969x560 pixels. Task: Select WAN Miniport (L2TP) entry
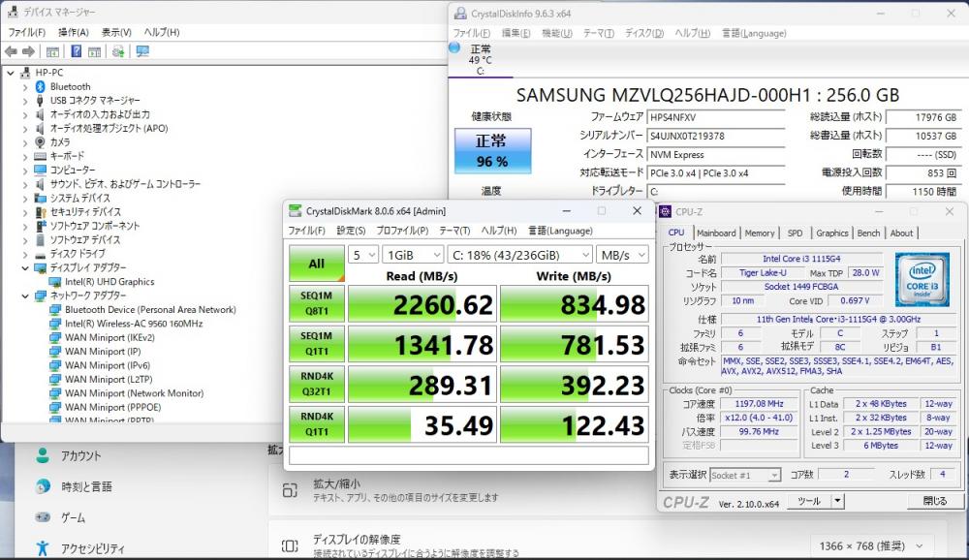point(109,379)
